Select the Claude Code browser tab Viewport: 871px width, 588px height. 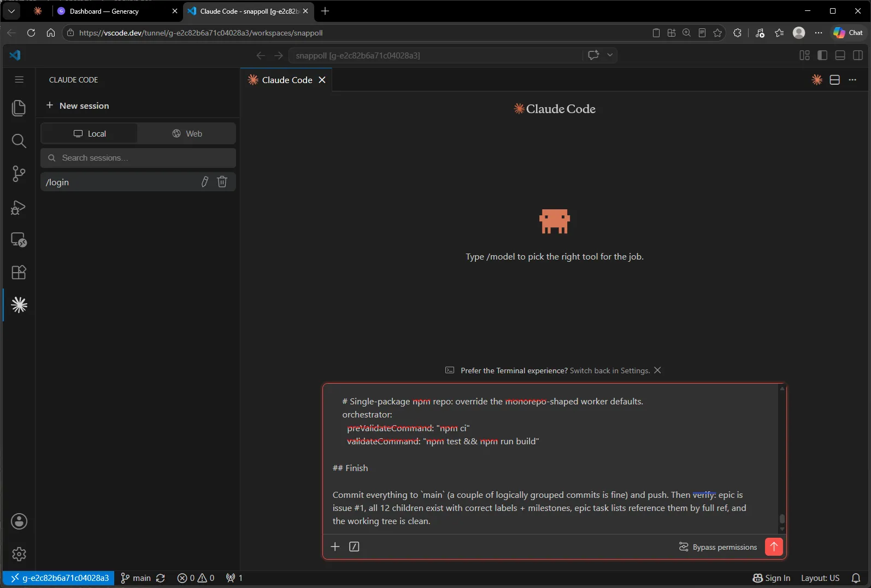[249, 11]
